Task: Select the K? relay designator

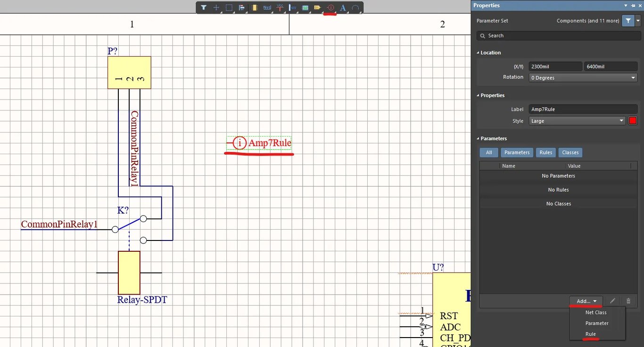Action: [123, 211]
